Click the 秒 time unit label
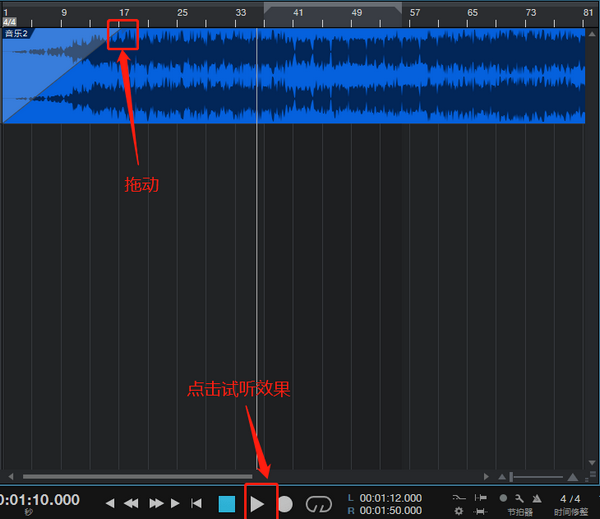Image resolution: width=600 pixels, height=519 pixels. coord(29,512)
